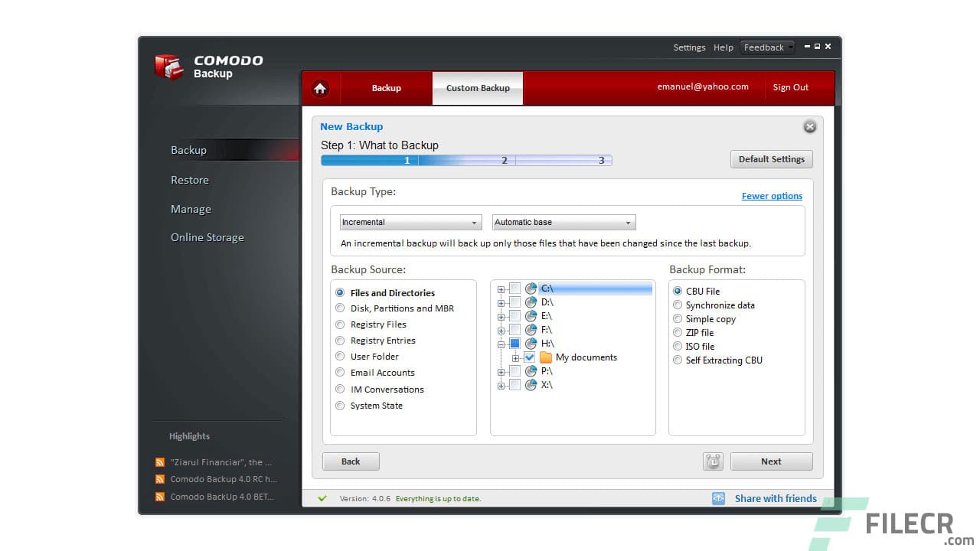980x551 pixels.
Task: Open the Settings menu
Action: point(689,47)
